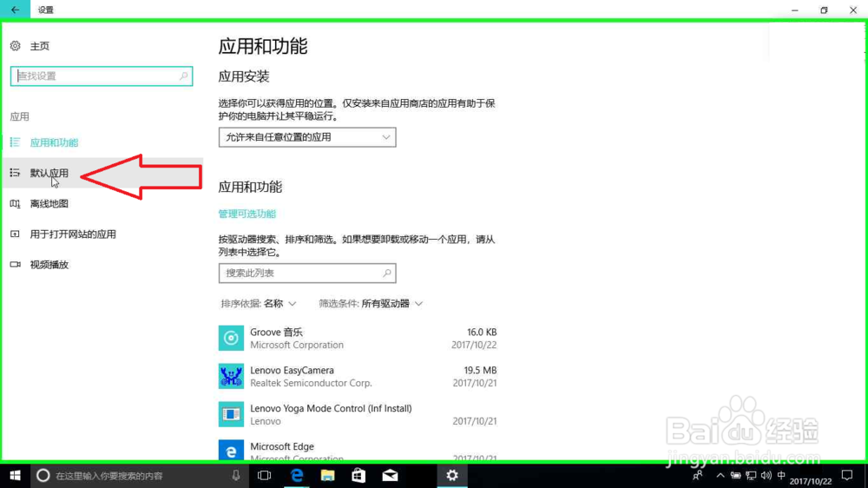Click the 主页 home label
The width and height of the screenshot is (868, 488).
click(40, 46)
